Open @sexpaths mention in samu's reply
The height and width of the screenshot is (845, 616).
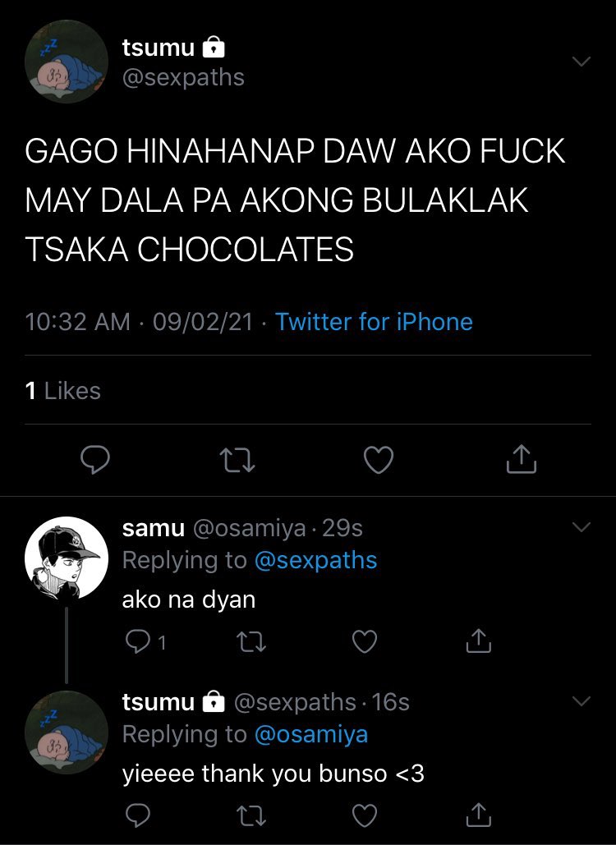coord(315,560)
